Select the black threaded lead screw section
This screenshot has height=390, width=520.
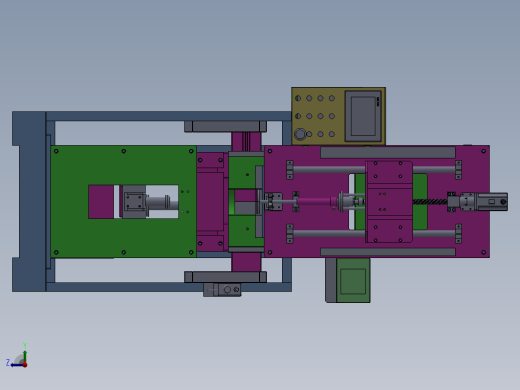430,202
